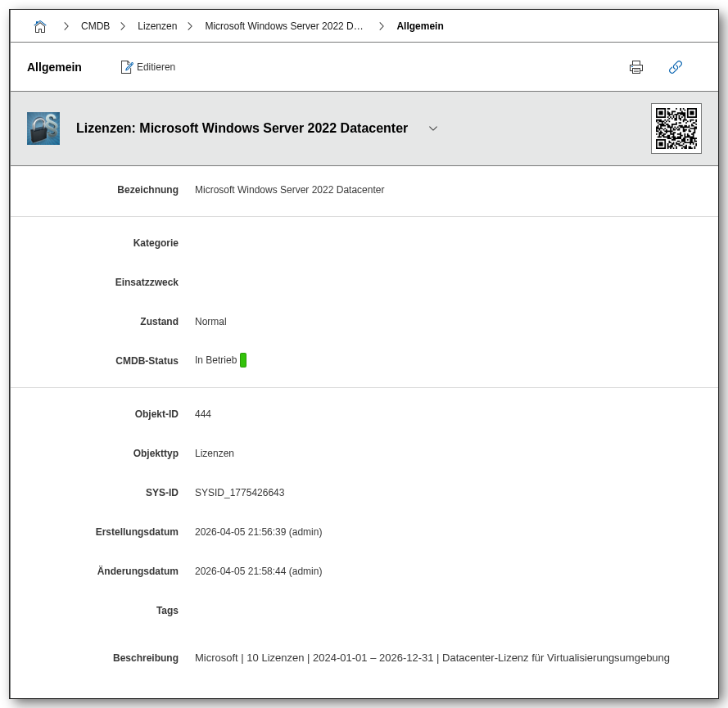Click the padlock license object icon
Image resolution: width=728 pixels, height=708 pixels.
43,129
